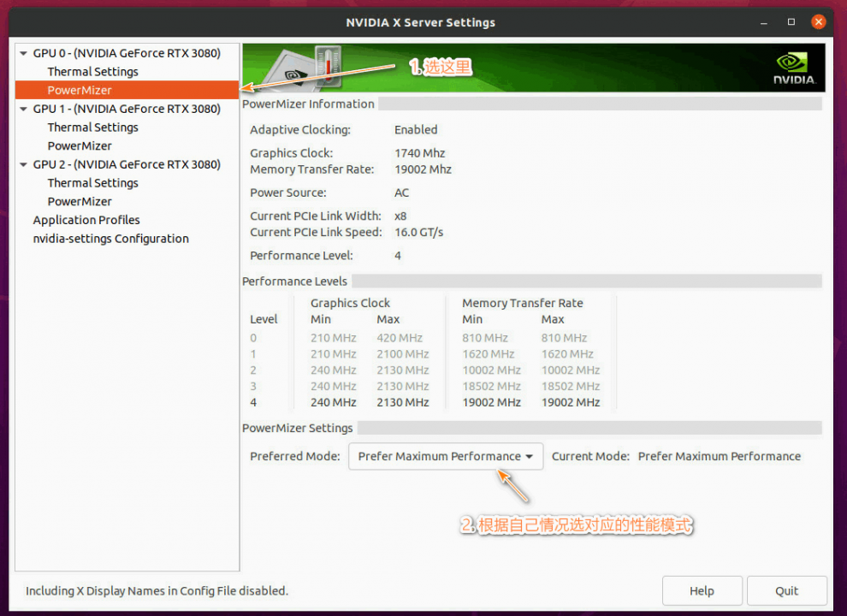Close the NVIDIA X Server Settings window
This screenshot has height=616, width=847.
click(x=819, y=22)
